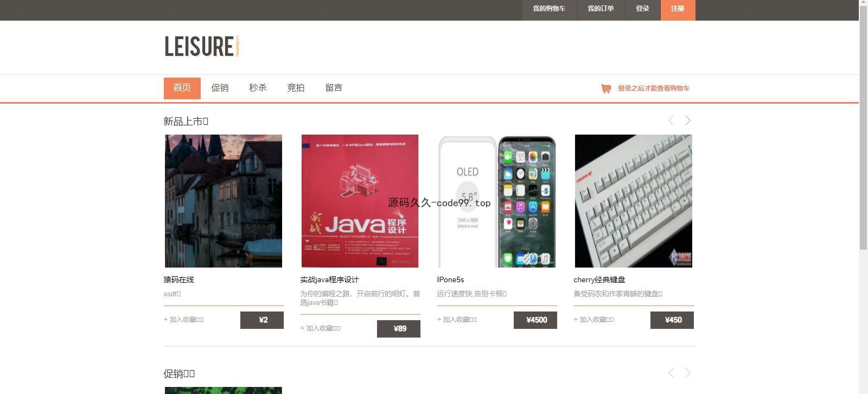Click the 促销 section heading
The width and height of the screenshot is (868, 394).
(x=179, y=374)
